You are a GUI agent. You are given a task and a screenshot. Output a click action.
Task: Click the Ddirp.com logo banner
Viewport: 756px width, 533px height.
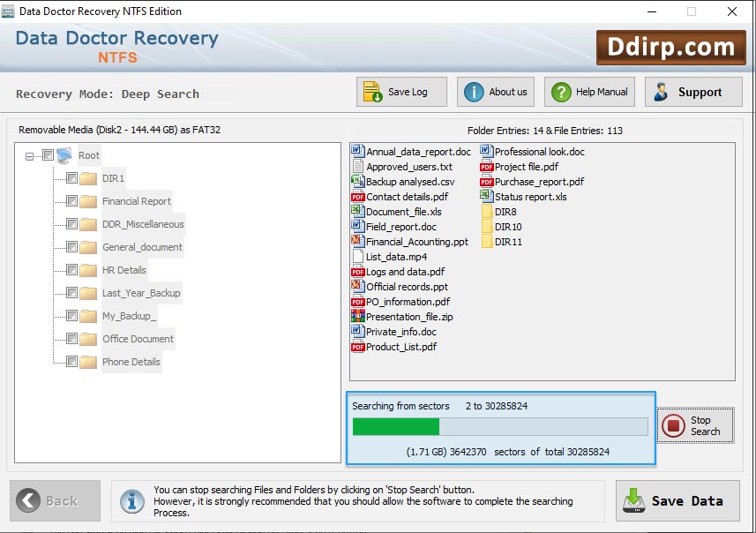click(670, 48)
